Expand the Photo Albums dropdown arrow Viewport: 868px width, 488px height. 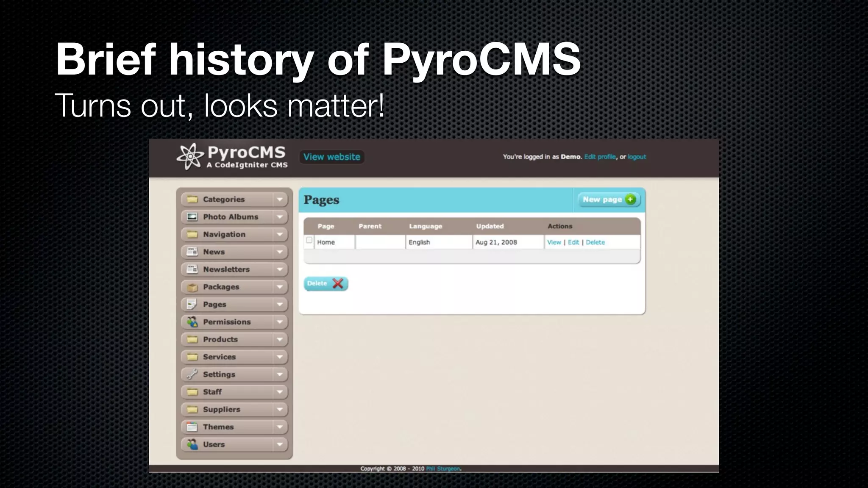point(280,216)
